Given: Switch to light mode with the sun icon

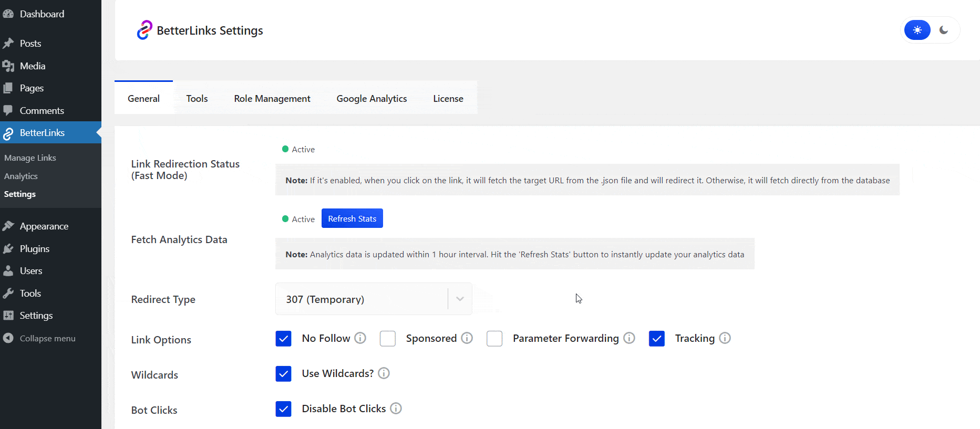Looking at the screenshot, I should [x=917, y=30].
